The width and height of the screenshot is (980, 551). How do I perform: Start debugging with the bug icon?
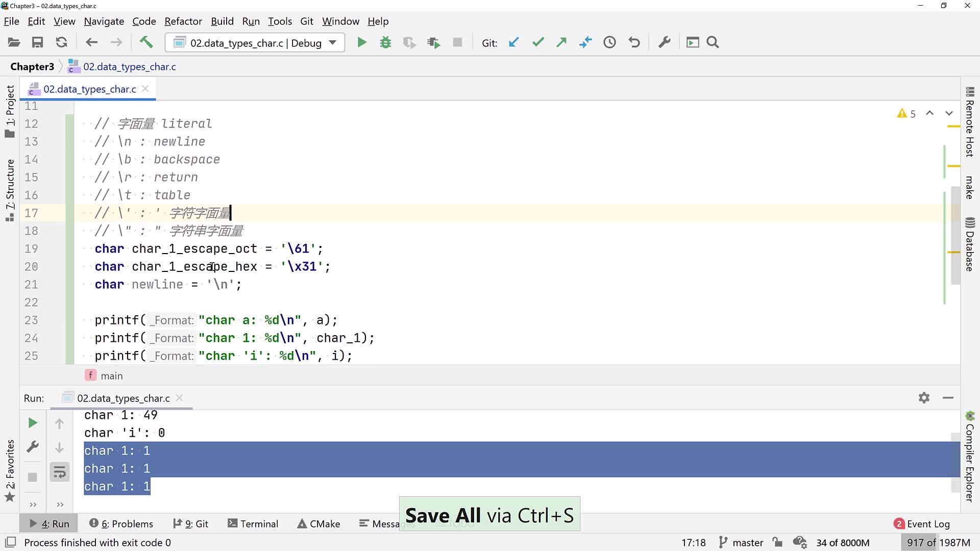click(385, 42)
